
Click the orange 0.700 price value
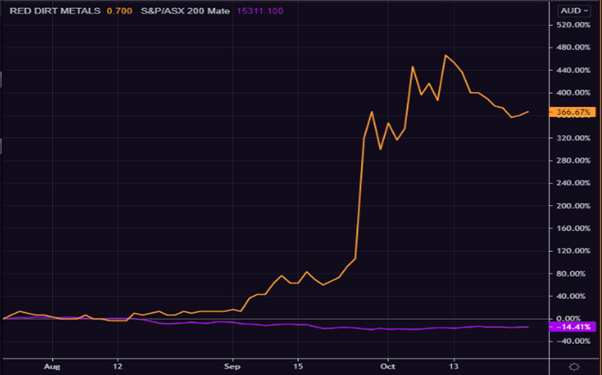[x=119, y=11]
